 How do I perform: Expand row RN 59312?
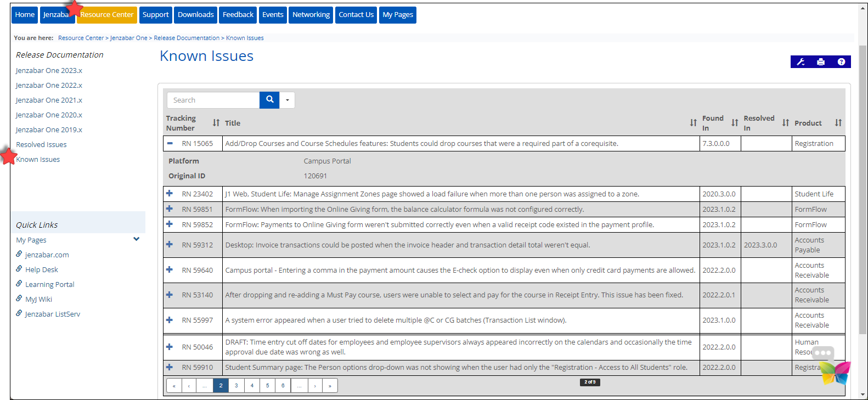(x=170, y=245)
